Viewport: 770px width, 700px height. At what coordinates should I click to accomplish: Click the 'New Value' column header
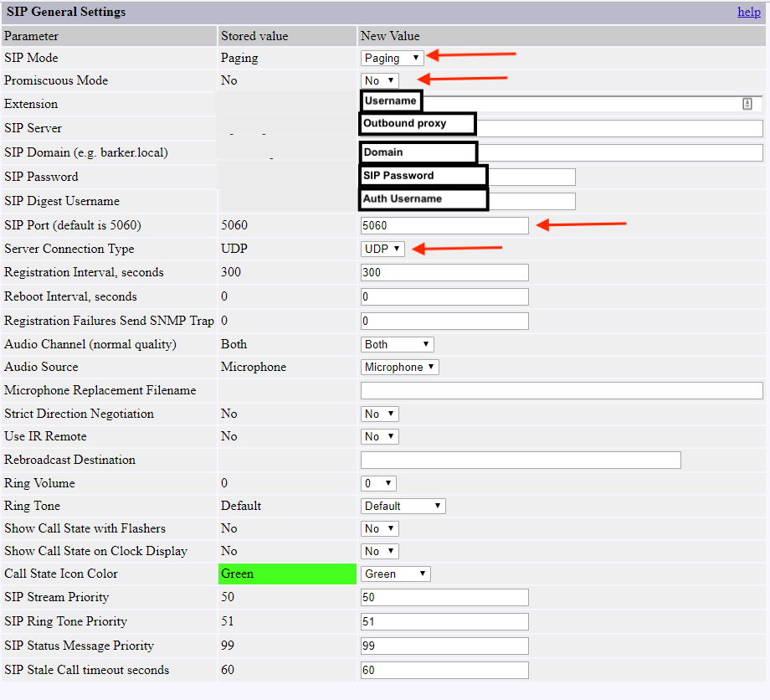tap(390, 36)
